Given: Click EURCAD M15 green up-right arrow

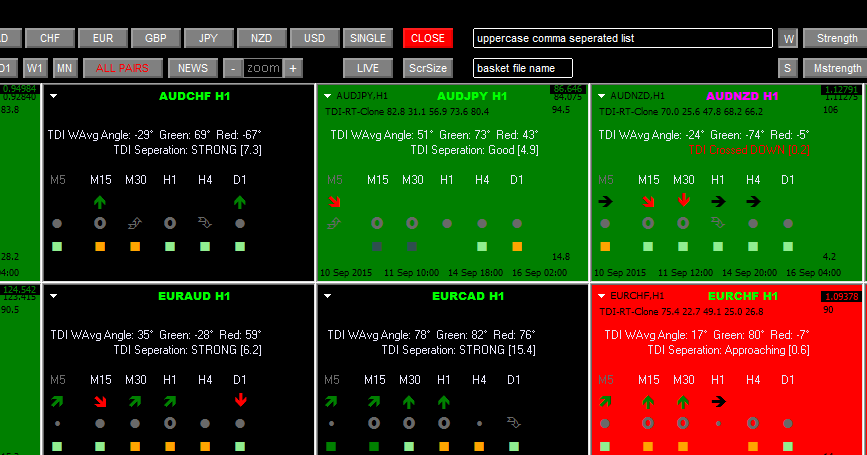Looking at the screenshot, I should [374, 402].
